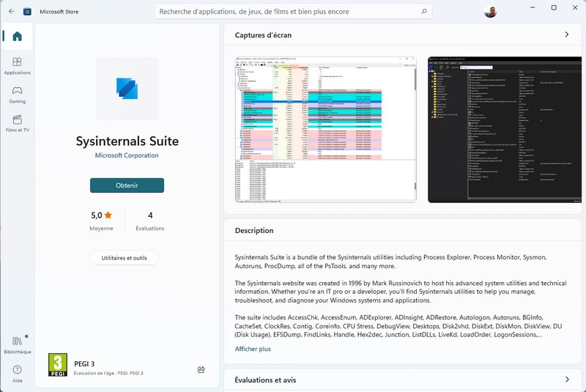The width and height of the screenshot is (586, 392).
Task: Click the Aide help icon
Action: click(x=17, y=374)
